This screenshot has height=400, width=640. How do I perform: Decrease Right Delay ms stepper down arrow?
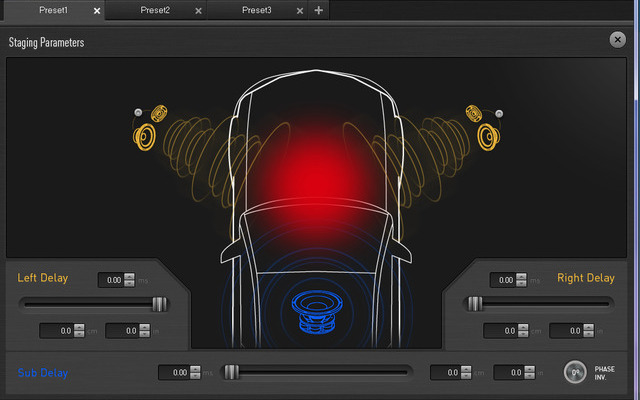pos(521,283)
